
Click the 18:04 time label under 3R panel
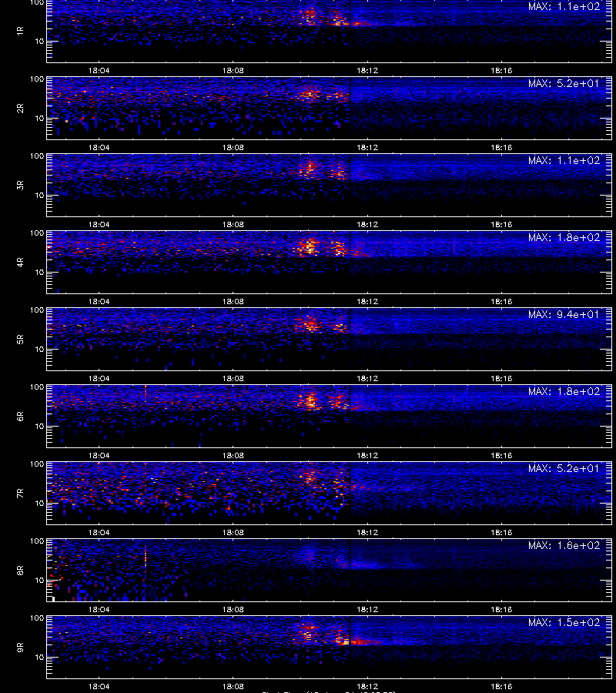tap(99, 225)
